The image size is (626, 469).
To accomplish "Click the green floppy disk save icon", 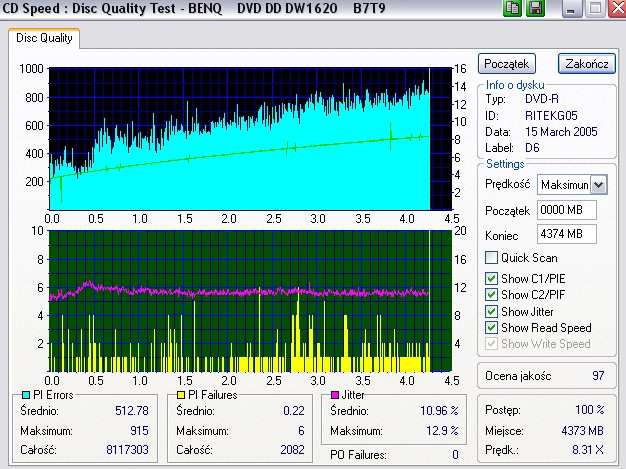I will coord(535,8).
